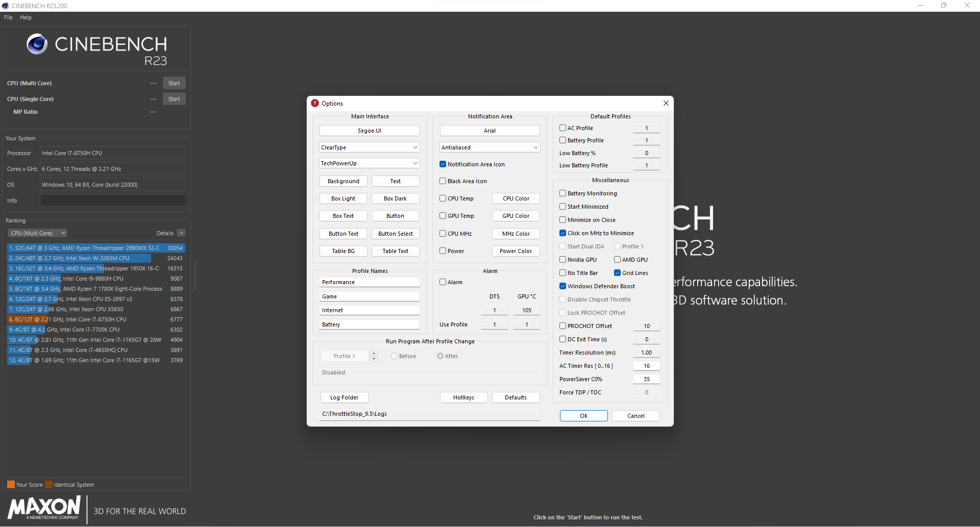Edit the Internet profile name field
This screenshot has width=980, height=527.
pos(370,310)
